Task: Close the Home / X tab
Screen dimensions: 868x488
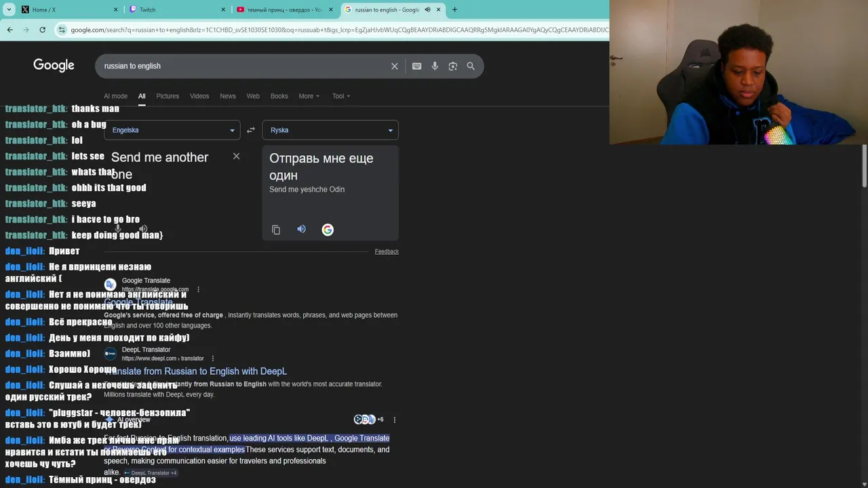Action: coord(115,9)
